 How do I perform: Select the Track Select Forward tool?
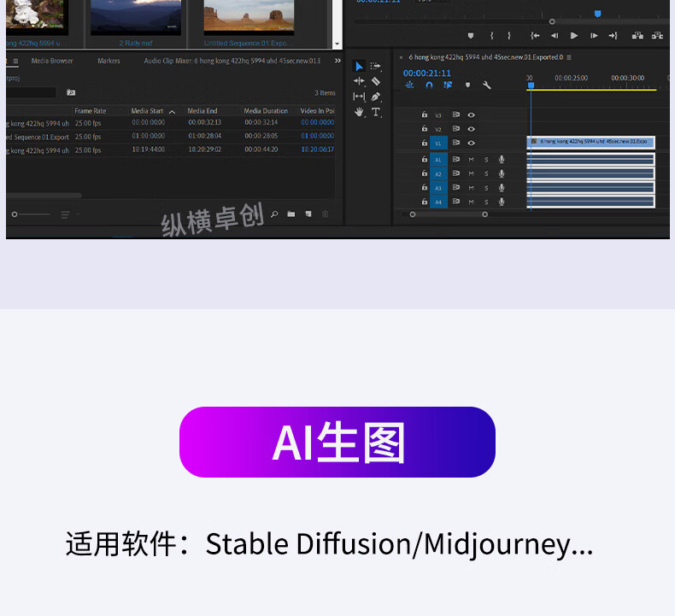pyautogui.click(x=375, y=66)
